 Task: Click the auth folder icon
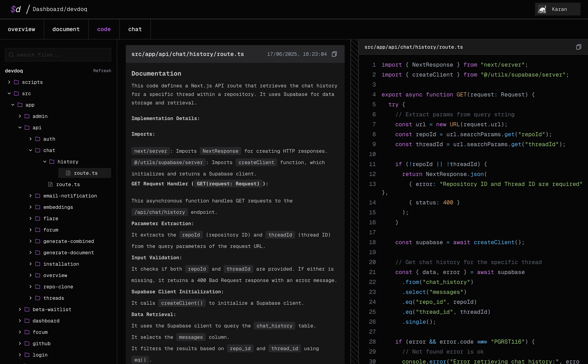38,139
